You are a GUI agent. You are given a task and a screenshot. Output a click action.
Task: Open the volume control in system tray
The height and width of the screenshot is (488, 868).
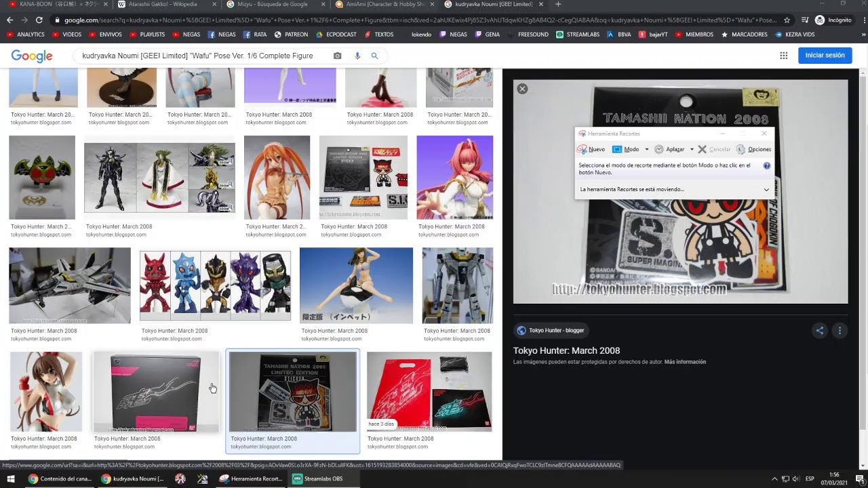(x=796, y=479)
